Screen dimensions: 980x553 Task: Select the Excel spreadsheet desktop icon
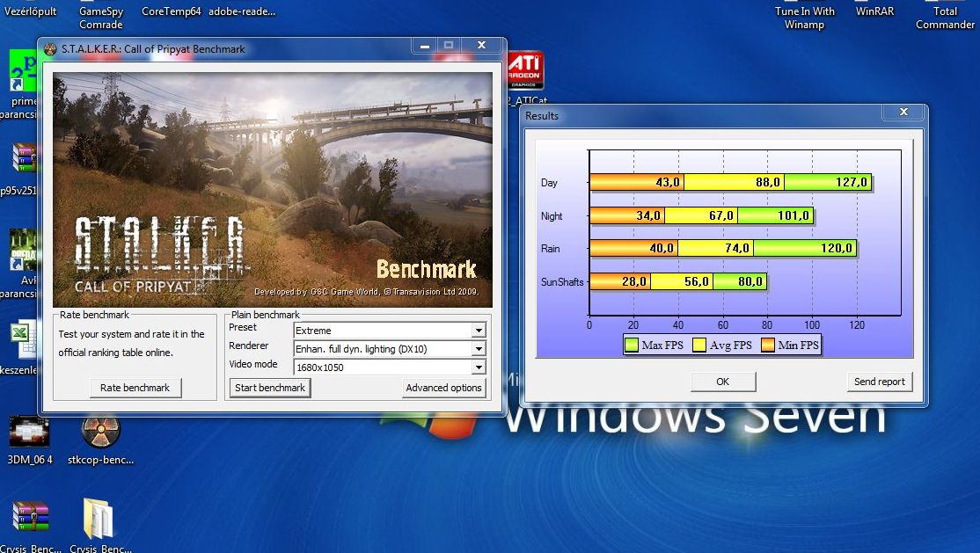pos(24,339)
